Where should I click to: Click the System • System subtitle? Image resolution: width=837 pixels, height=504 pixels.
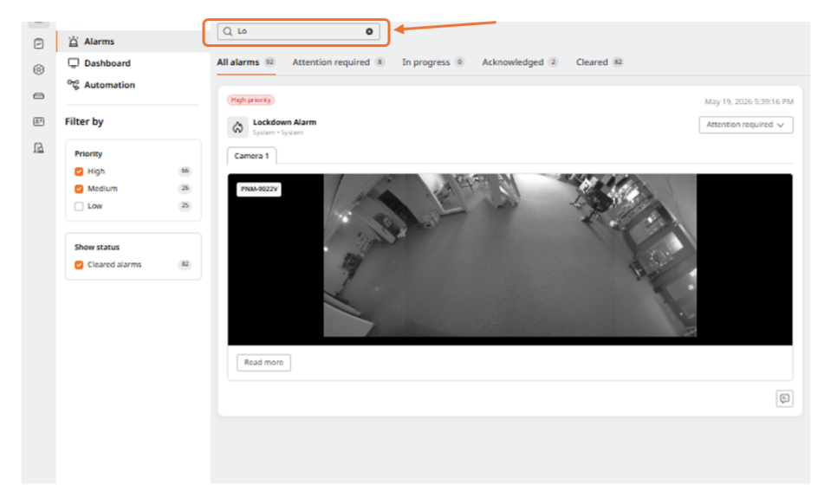(x=277, y=132)
